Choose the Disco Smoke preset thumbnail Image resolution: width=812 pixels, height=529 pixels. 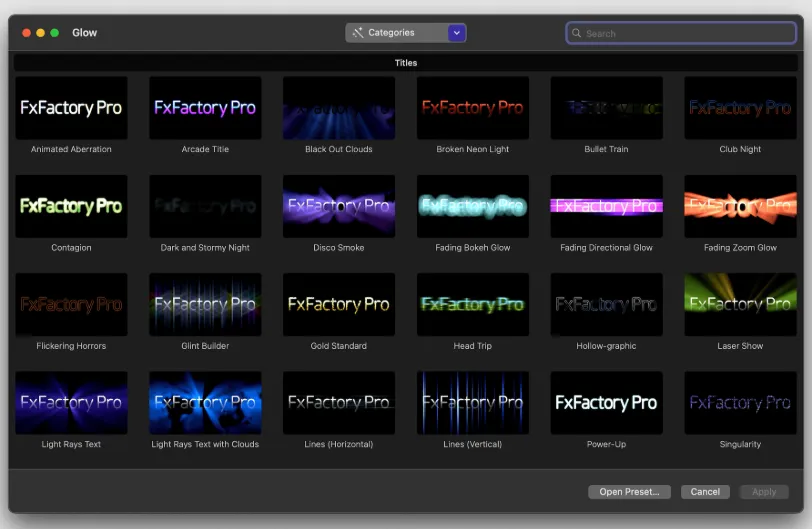339,206
